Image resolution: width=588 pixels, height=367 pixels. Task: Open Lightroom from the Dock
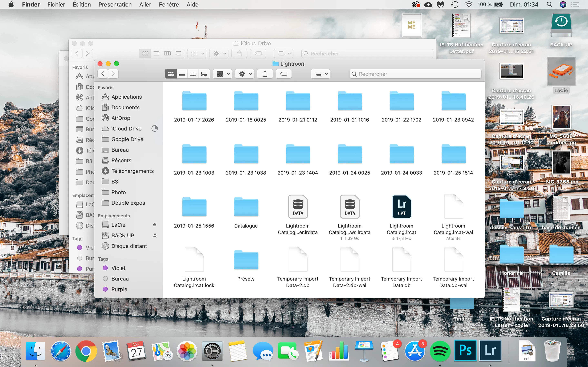[490, 351]
